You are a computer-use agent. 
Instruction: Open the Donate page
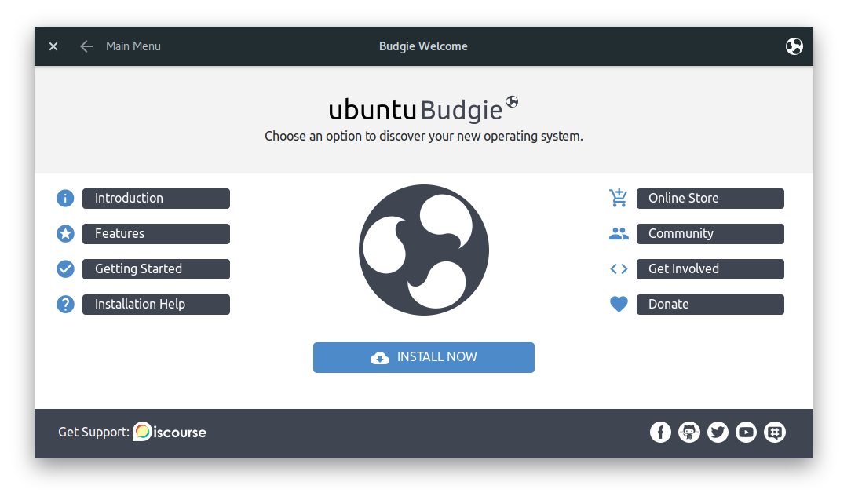coord(710,305)
